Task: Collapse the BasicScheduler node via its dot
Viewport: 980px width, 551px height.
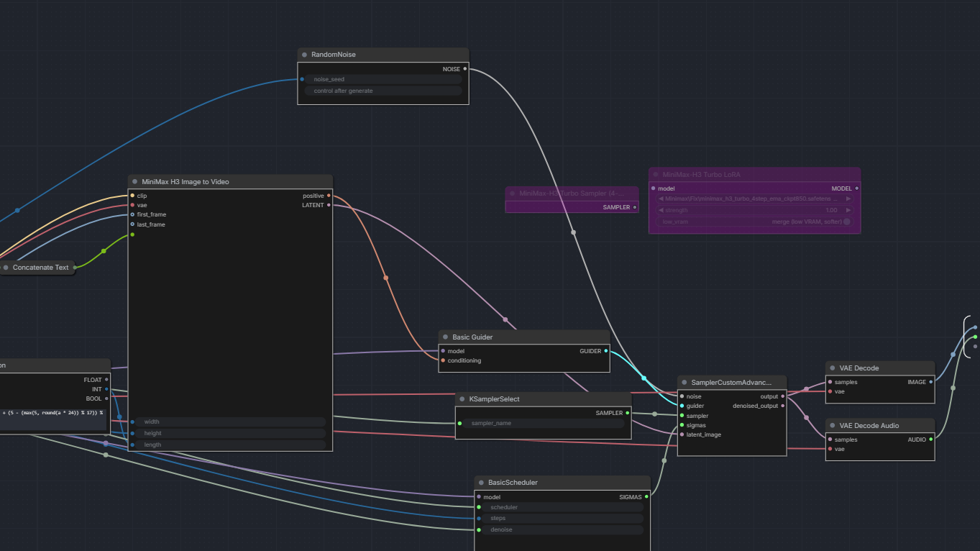Action: pyautogui.click(x=481, y=483)
